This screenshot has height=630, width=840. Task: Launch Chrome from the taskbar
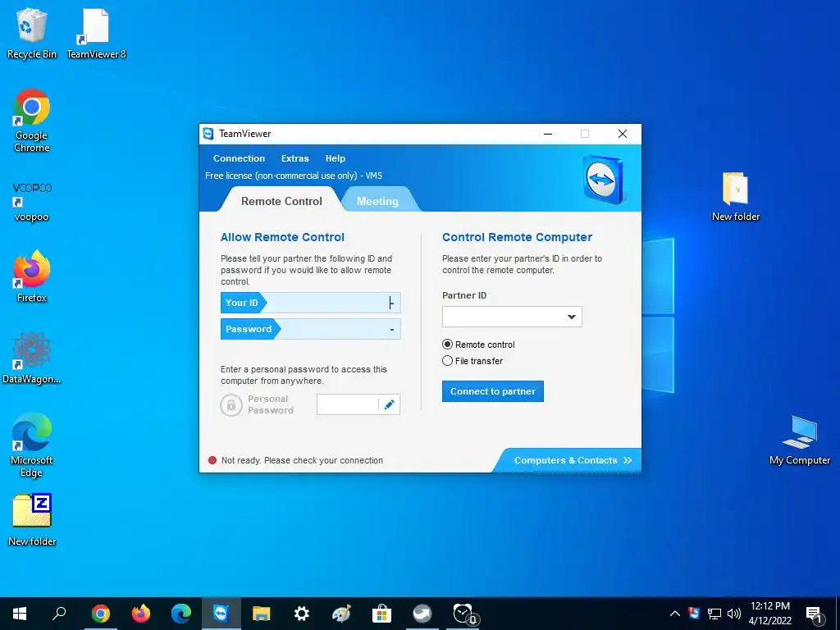click(x=101, y=614)
